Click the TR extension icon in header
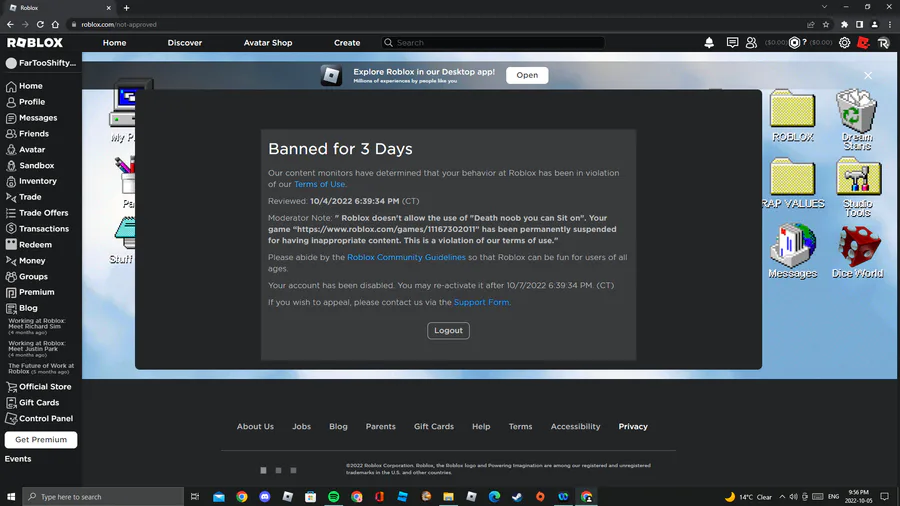Image resolution: width=900 pixels, height=506 pixels. click(883, 42)
